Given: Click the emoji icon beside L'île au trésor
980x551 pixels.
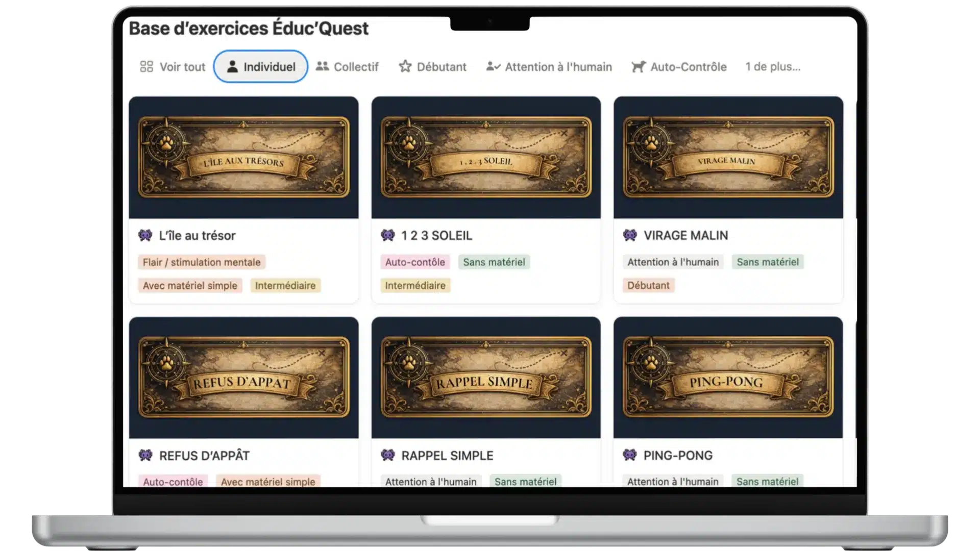Looking at the screenshot, I should click(x=144, y=235).
